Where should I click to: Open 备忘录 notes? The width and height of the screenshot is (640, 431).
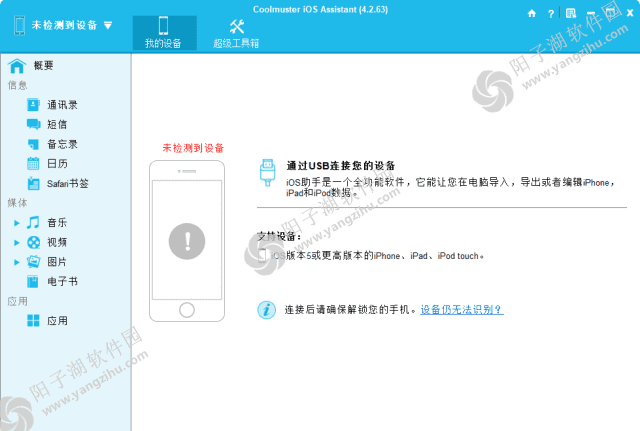(62, 144)
